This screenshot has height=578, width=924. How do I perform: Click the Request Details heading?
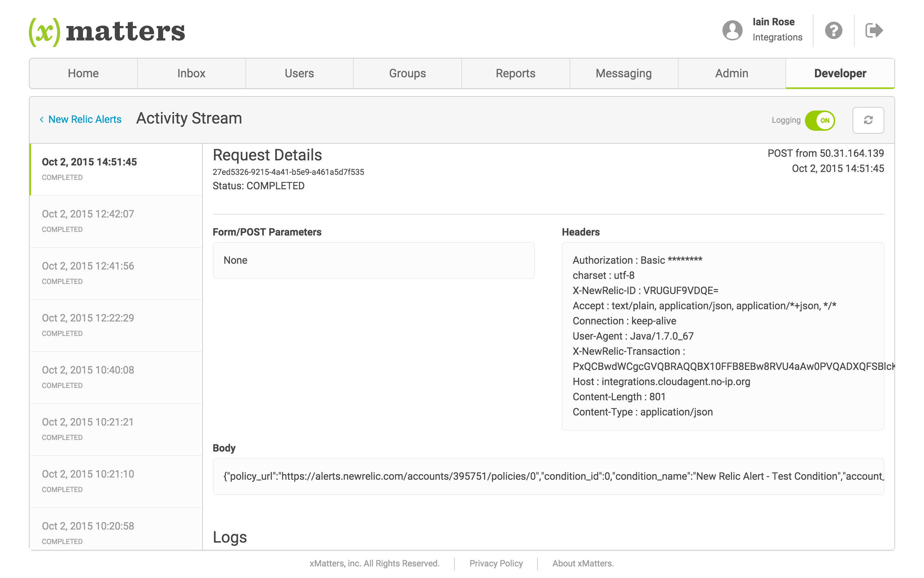[267, 155]
